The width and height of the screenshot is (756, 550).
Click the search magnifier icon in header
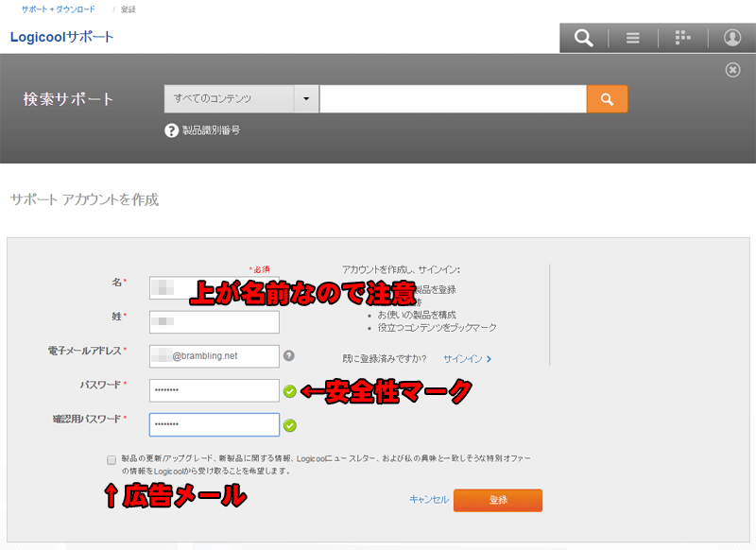pos(584,38)
